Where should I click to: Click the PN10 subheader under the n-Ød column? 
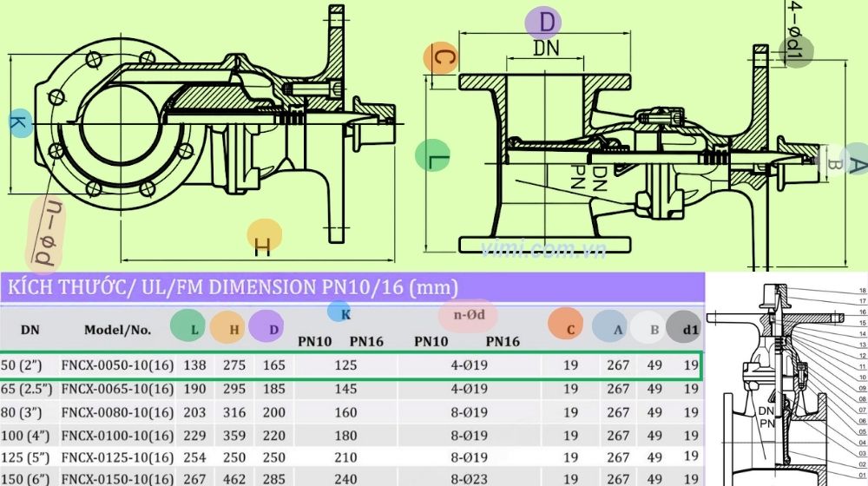click(x=431, y=342)
